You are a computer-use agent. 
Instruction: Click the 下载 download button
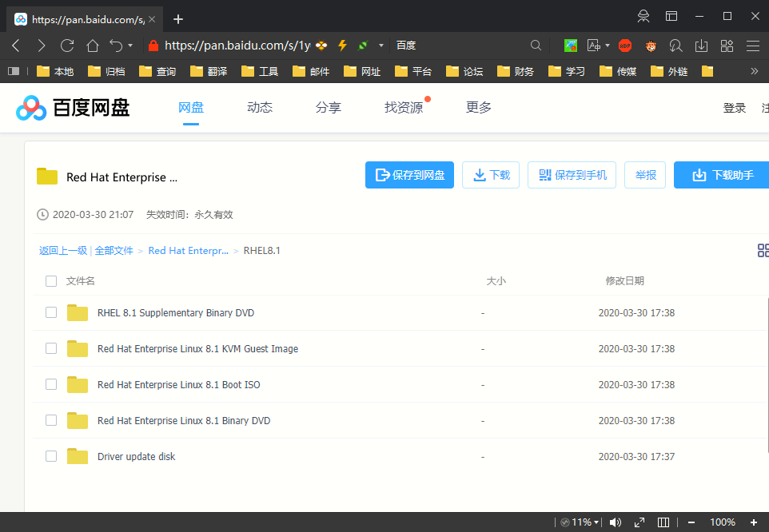click(x=491, y=175)
